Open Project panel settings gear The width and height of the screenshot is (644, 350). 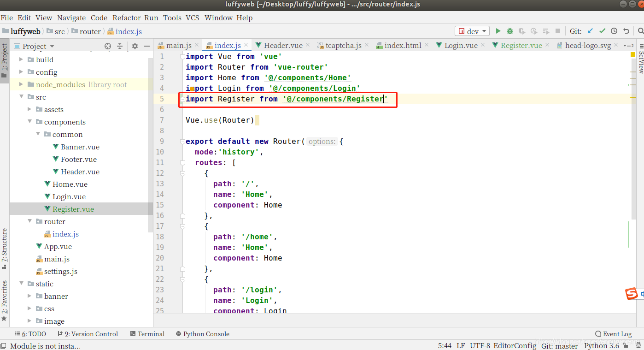coord(135,46)
